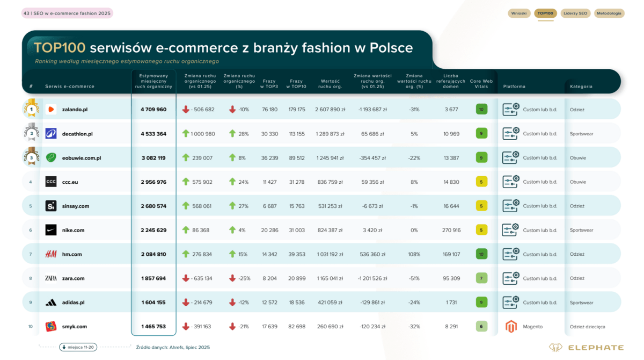
Task: Click traffic value 4 709 960
Action: pyautogui.click(x=153, y=109)
